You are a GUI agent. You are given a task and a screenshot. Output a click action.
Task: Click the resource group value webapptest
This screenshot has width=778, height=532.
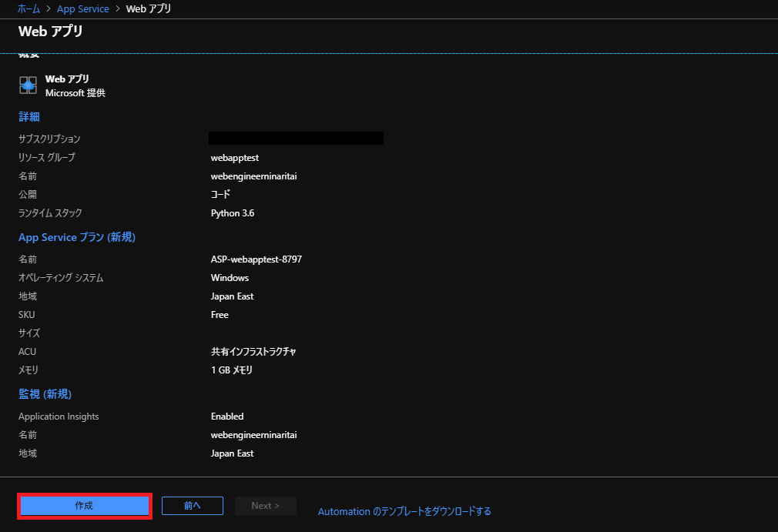click(x=235, y=158)
